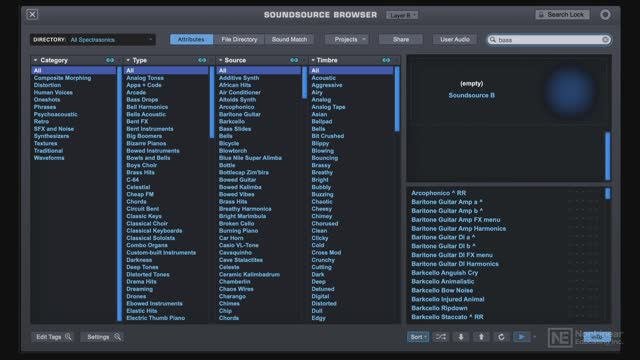
Task: Select Distorted Tones in the Type list
Action: pos(148,274)
